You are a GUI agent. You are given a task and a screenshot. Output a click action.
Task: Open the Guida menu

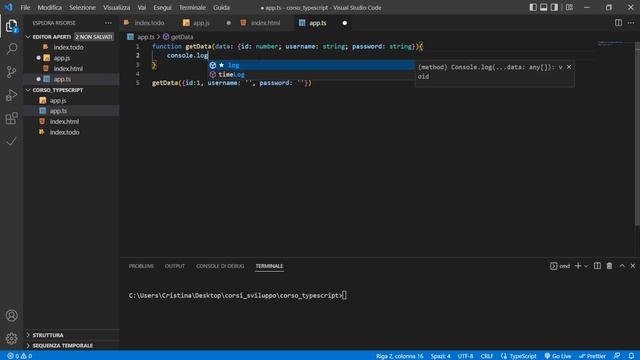221,7
